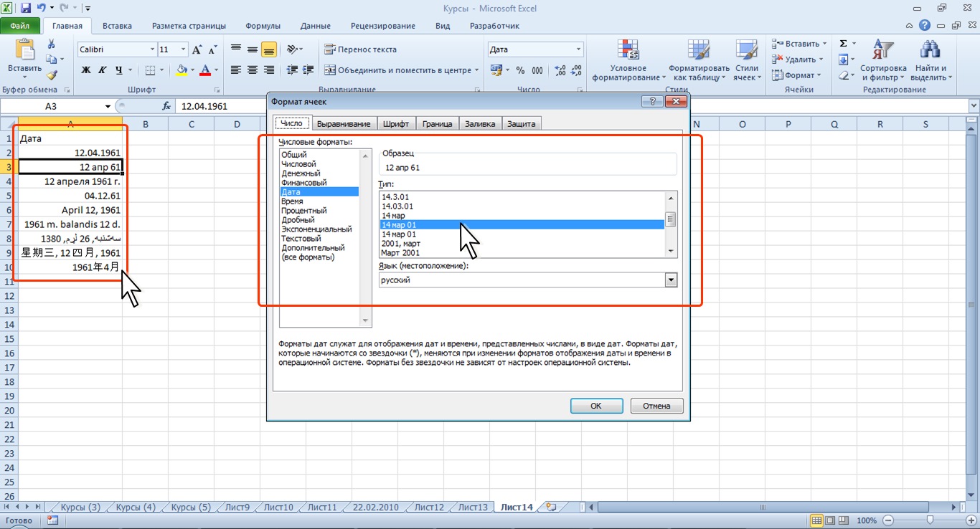
Task: Switch to Данные ribbon tab
Action: tap(315, 26)
